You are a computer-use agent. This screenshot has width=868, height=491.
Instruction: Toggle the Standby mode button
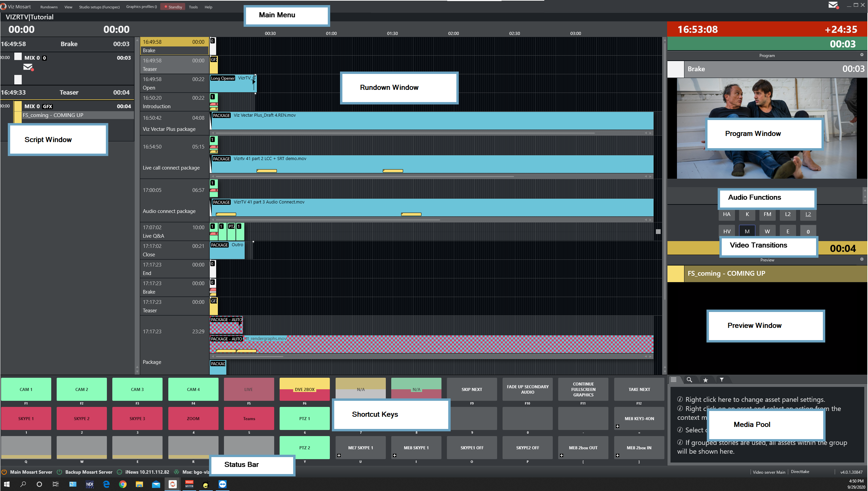point(173,7)
